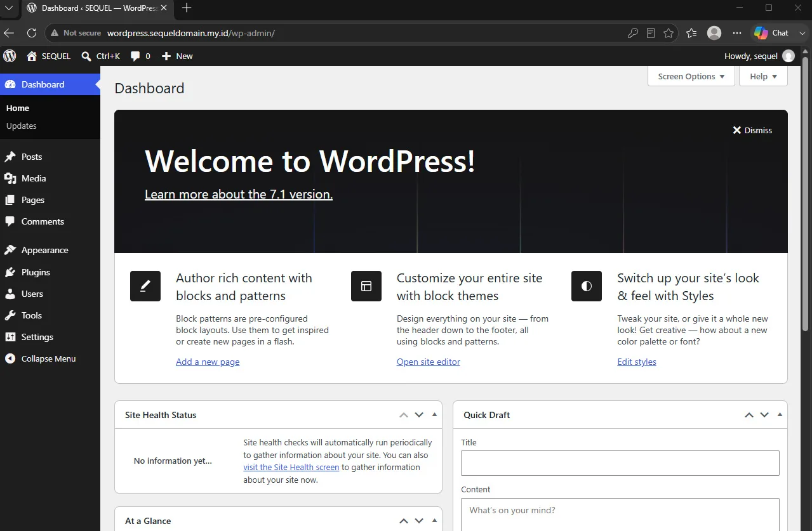Expand the Screen Options dropdown
The height and width of the screenshot is (531, 812).
[691, 76]
